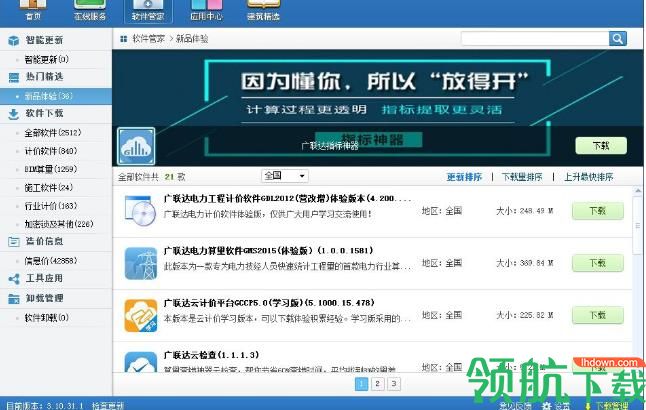Click 下载 button on the banner
646x410 pixels.
tap(601, 145)
